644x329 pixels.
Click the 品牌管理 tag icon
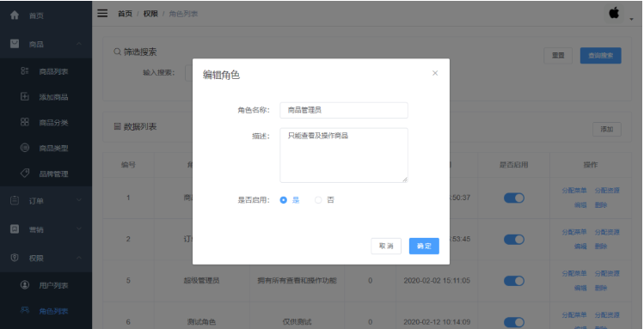click(x=25, y=174)
